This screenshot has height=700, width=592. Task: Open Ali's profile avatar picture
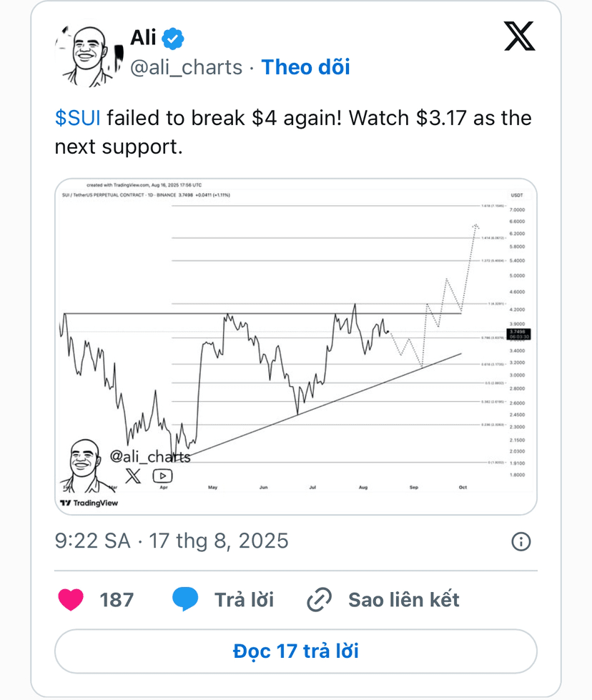click(x=89, y=56)
